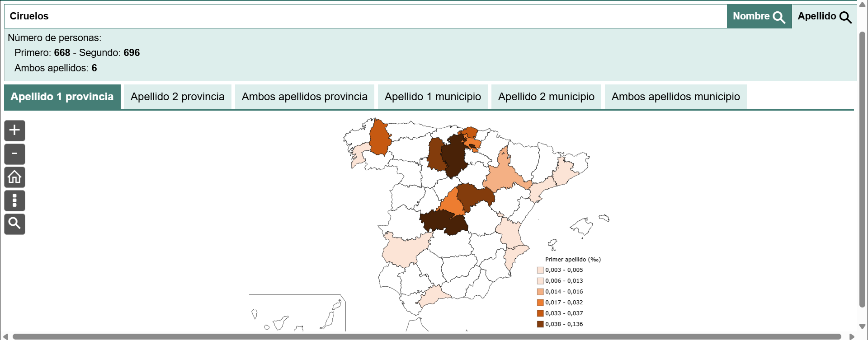Open the Apellido 2 municipio tab
The image size is (868, 340).
tap(546, 97)
